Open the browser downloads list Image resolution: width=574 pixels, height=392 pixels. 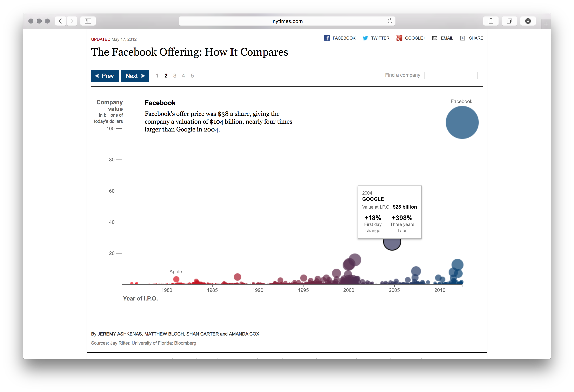pos(528,21)
